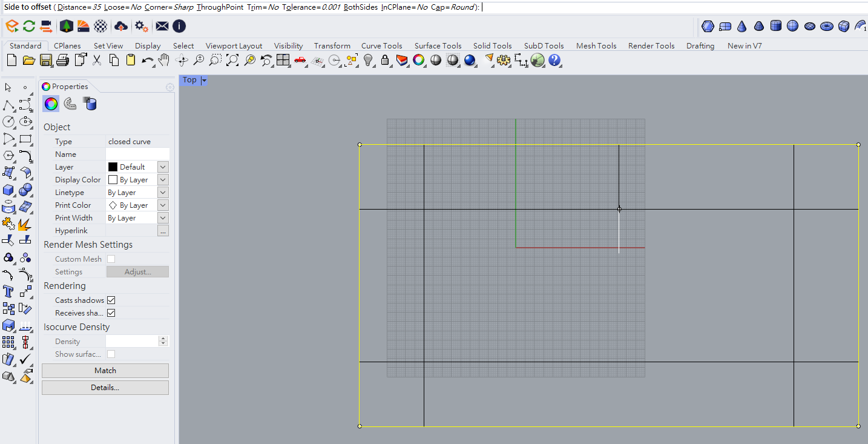Click the Pan view toolbar icon
The height and width of the screenshot is (444, 868).
point(163,60)
